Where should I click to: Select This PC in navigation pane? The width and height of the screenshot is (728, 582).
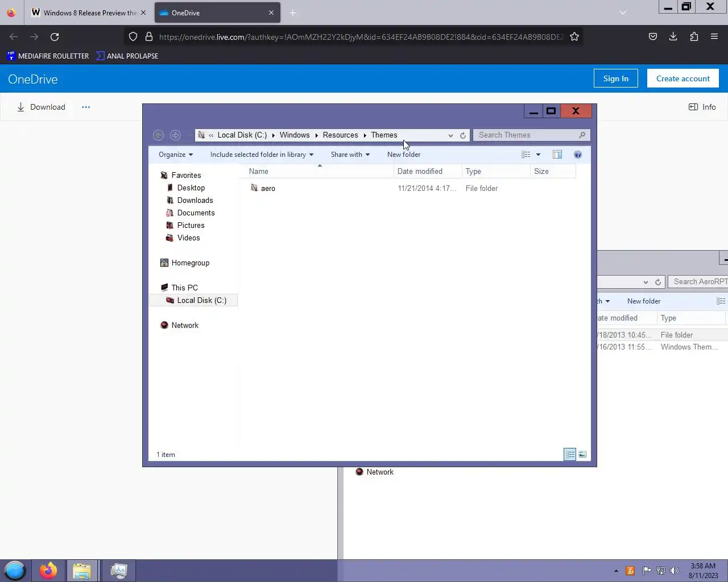click(x=185, y=288)
